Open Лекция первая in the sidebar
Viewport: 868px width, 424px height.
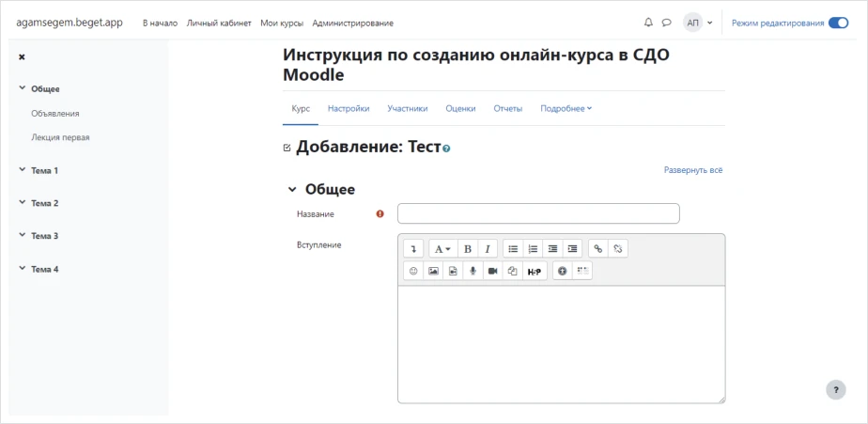[x=60, y=137]
